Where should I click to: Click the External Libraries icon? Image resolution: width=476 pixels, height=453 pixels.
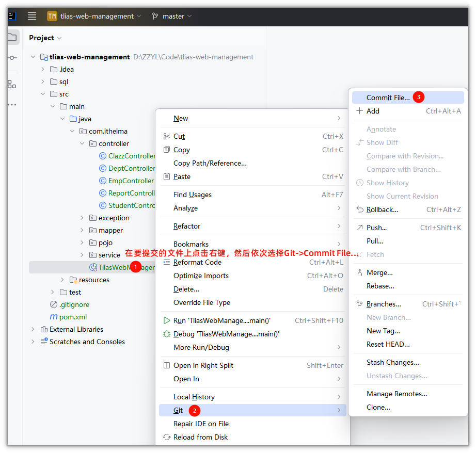point(44,329)
